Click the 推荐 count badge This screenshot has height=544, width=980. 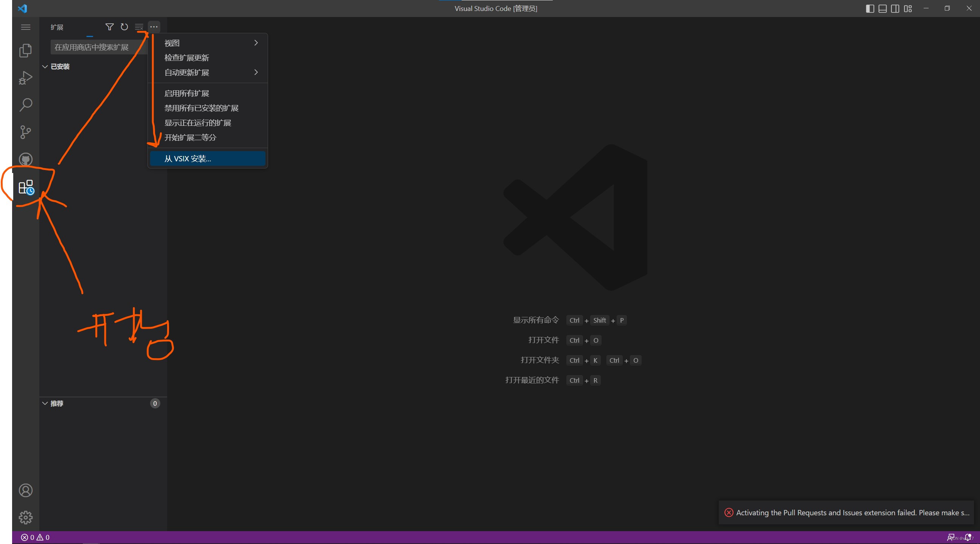155,403
